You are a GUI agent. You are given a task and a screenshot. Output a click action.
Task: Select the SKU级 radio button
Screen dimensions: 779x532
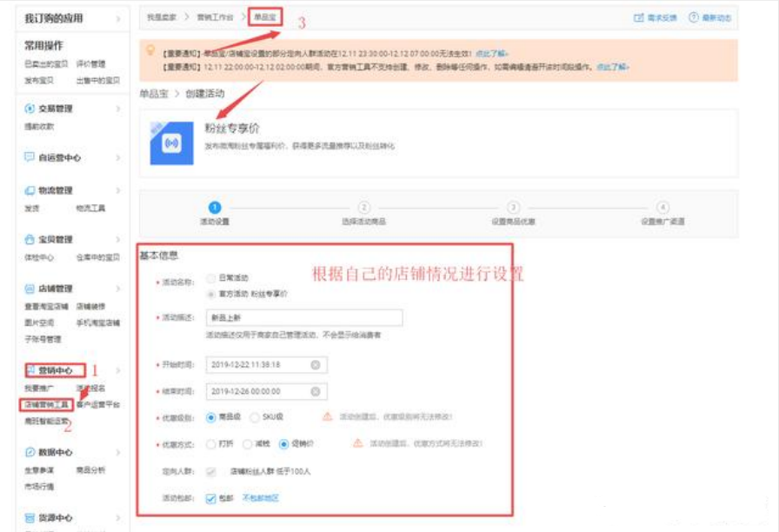(256, 417)
